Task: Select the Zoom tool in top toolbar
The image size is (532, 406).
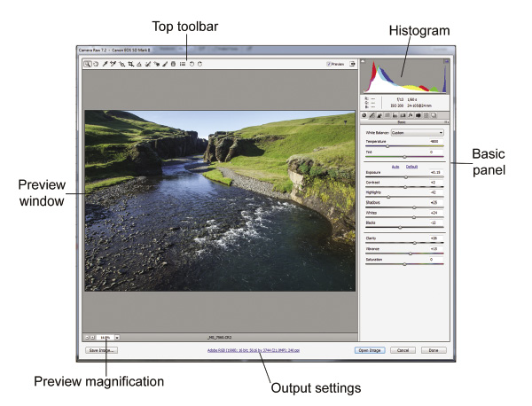Action: [88, 64]
